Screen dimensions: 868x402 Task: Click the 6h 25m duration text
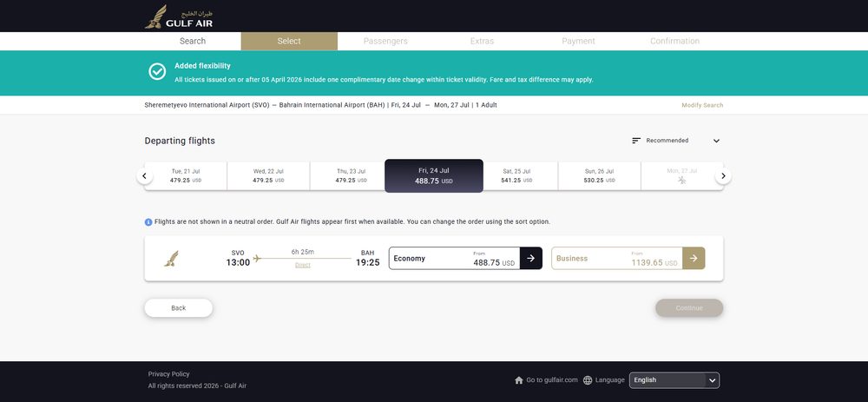[x=303, y=252]
